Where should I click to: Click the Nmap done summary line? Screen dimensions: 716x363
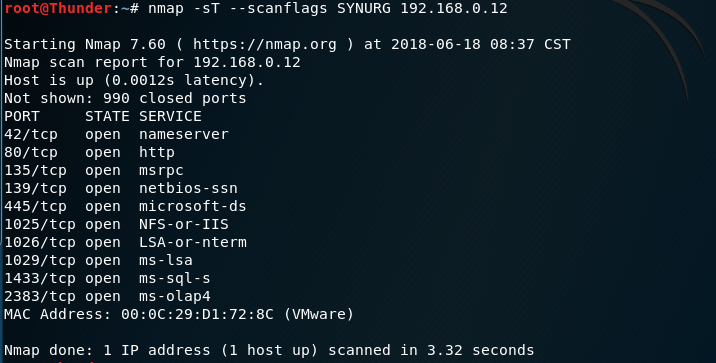click(269, 351)
